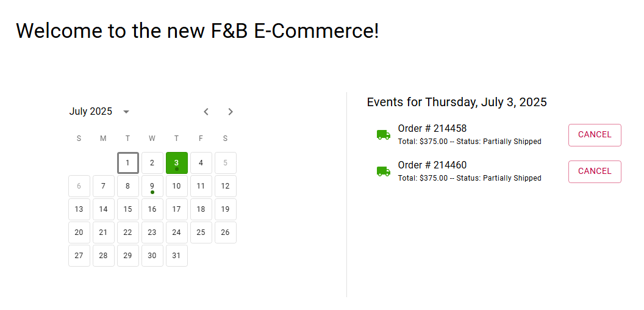This screenshot has height=310, width=644.
Task: Cancel Order # 214458
Action: pos(594,135)
